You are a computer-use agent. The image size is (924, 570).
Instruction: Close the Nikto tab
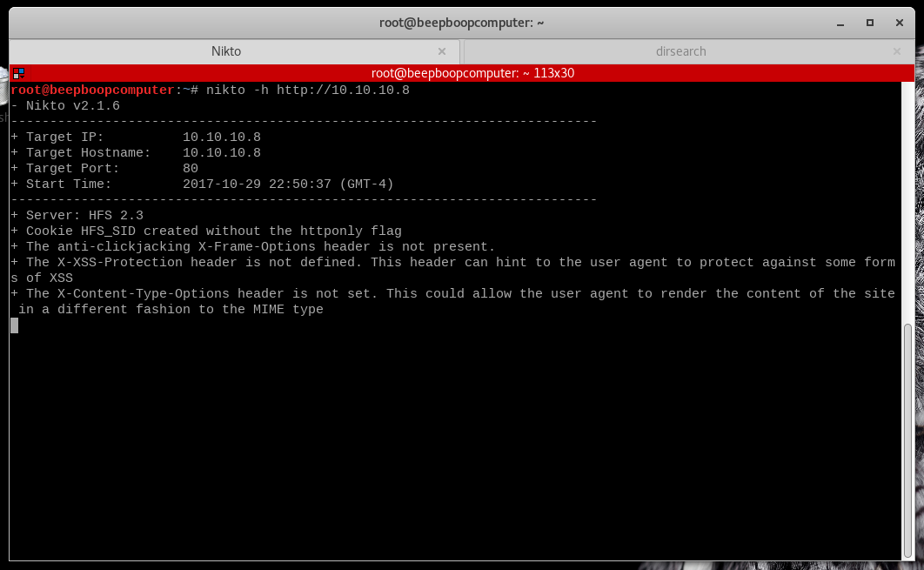442,52
